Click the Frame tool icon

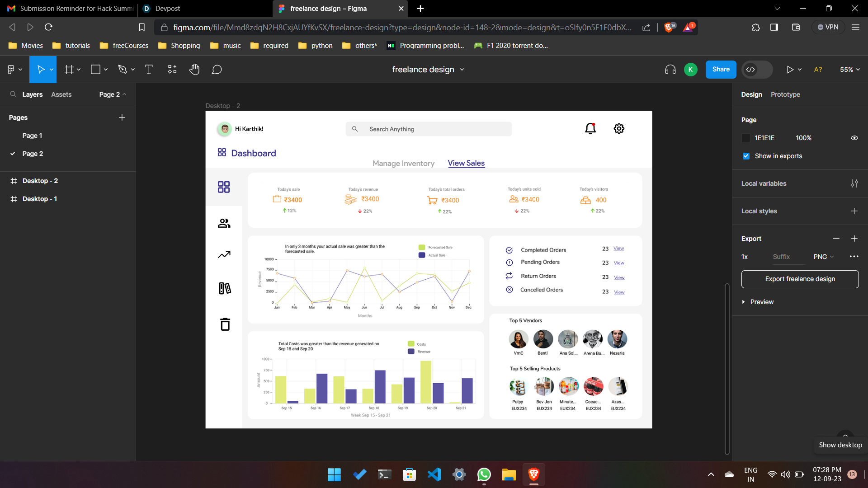pyautogui.click(x=69, y=70)
